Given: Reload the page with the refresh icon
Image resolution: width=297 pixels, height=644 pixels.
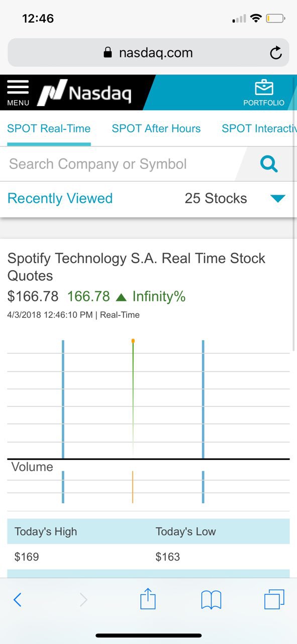Looking at the screenshot, I should (x=275, y=53).
